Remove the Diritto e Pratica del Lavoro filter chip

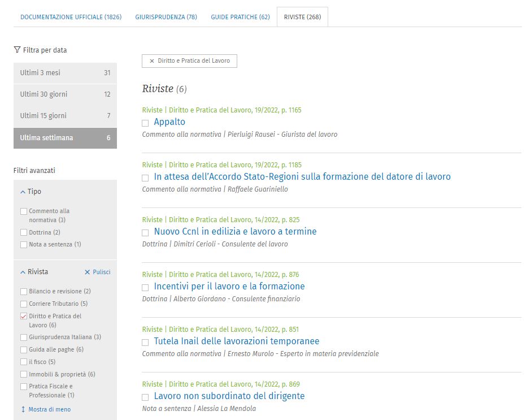coord(151,61)
